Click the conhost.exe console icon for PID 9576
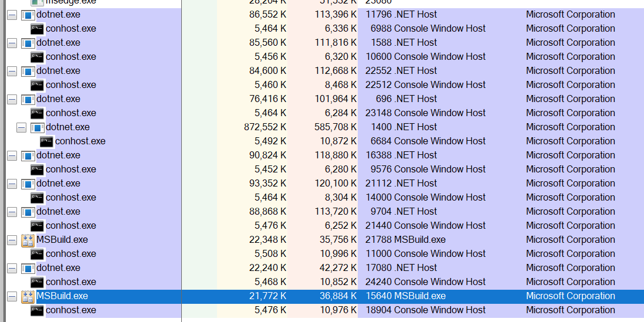The width and height of the screenshot is (644, 322). coord(38,170)
